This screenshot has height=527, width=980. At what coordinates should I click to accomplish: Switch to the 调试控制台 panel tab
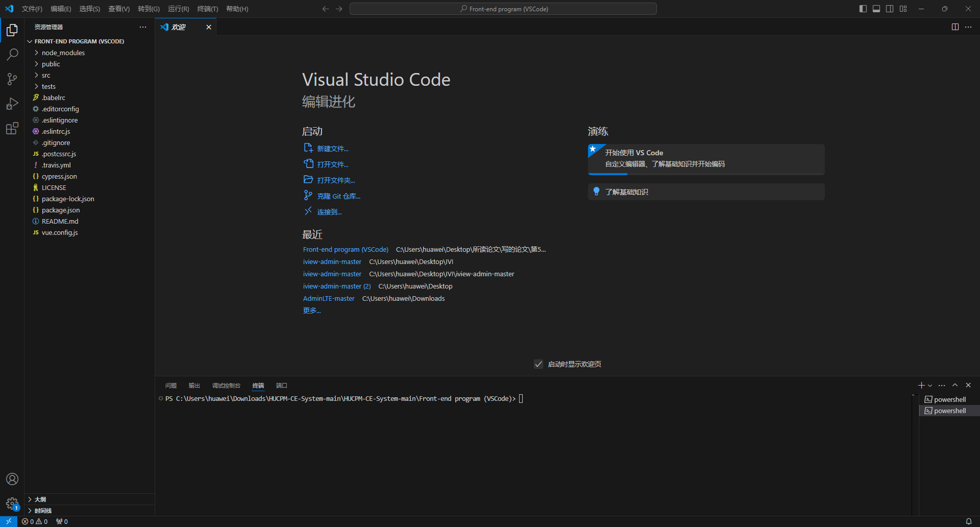pos(226,386)
